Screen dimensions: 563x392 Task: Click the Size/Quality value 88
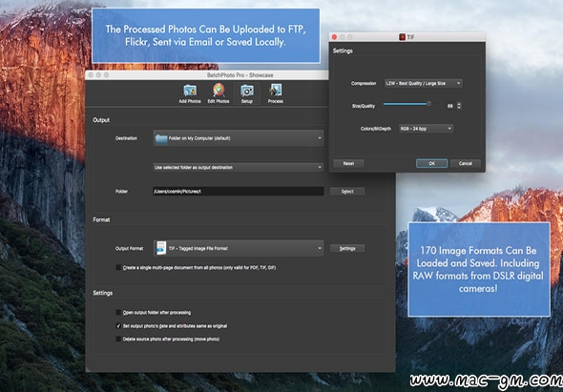coord(449,106)
